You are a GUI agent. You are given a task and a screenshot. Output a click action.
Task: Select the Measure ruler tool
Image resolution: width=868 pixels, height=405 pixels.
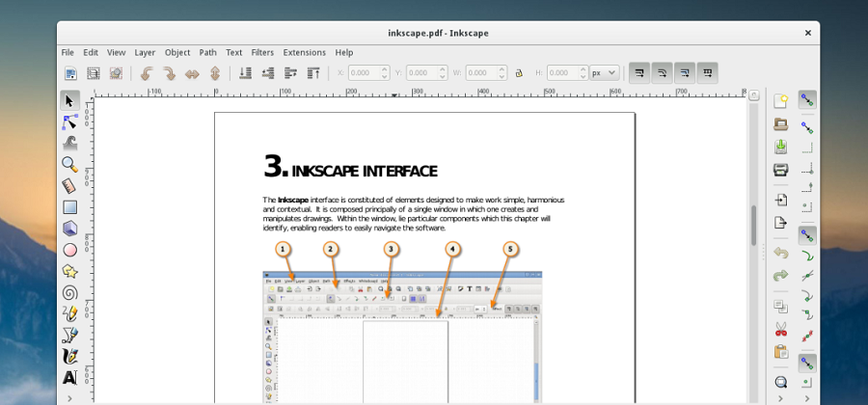[x=69, y=186]
